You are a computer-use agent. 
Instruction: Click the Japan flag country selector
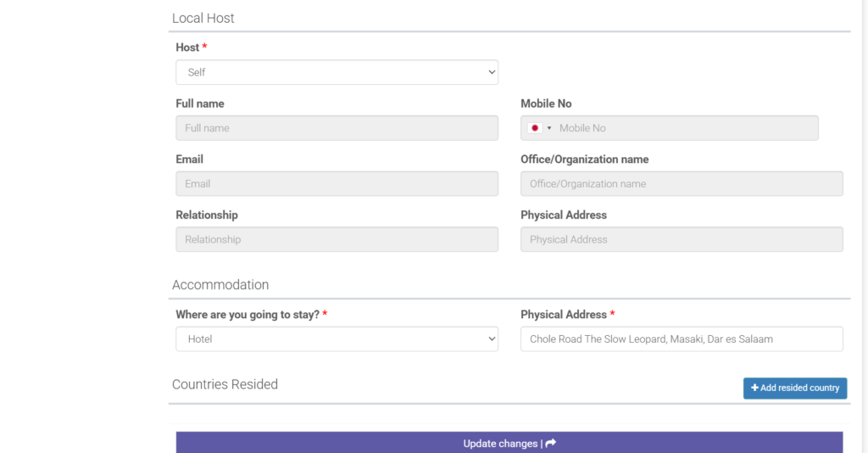pos(535,128)
